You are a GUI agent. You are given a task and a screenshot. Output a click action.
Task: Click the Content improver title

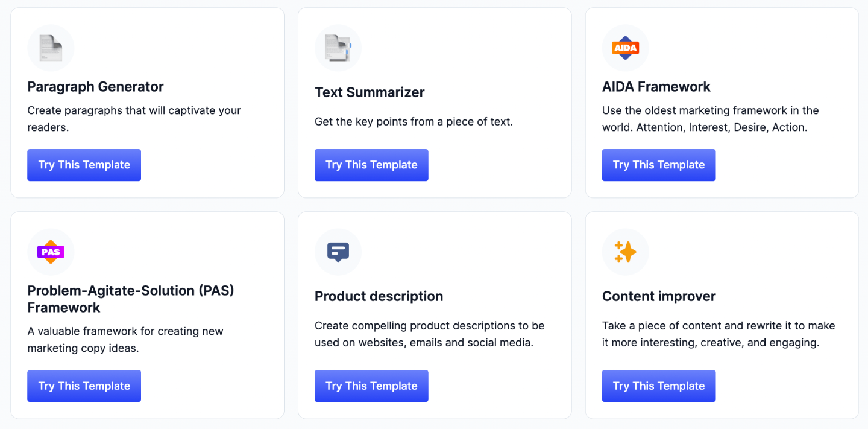pyautogui.click(x=659, y=296)
